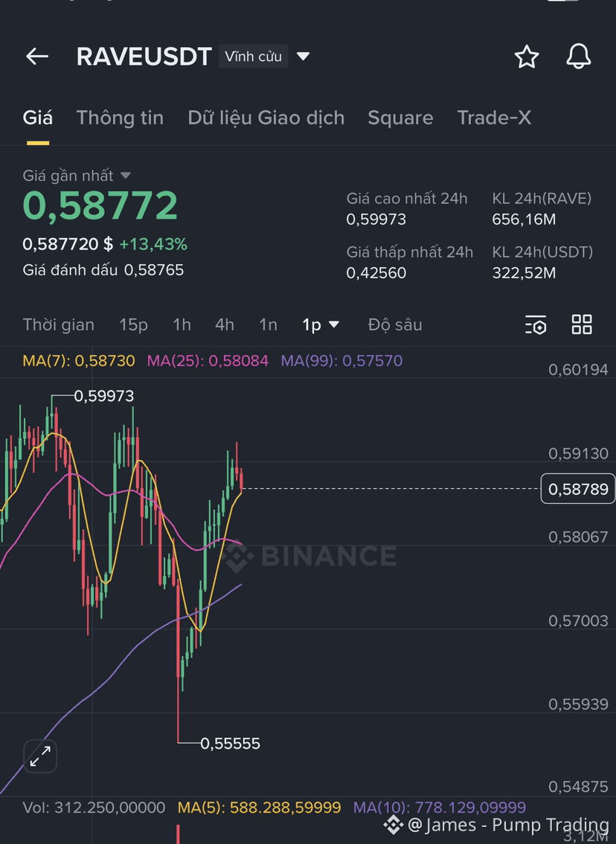
Task: Open chart indicator settings icon
Action: point(536,325)
